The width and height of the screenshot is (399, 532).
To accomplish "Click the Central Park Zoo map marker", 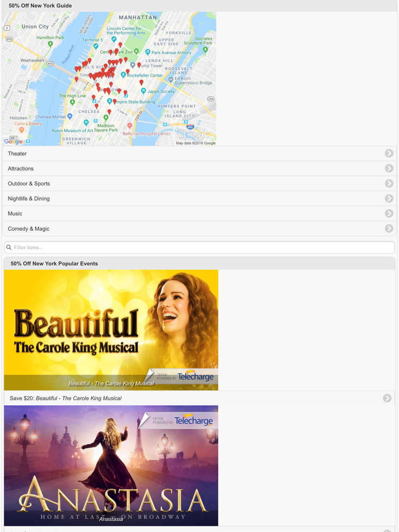I will pos(136,51).
